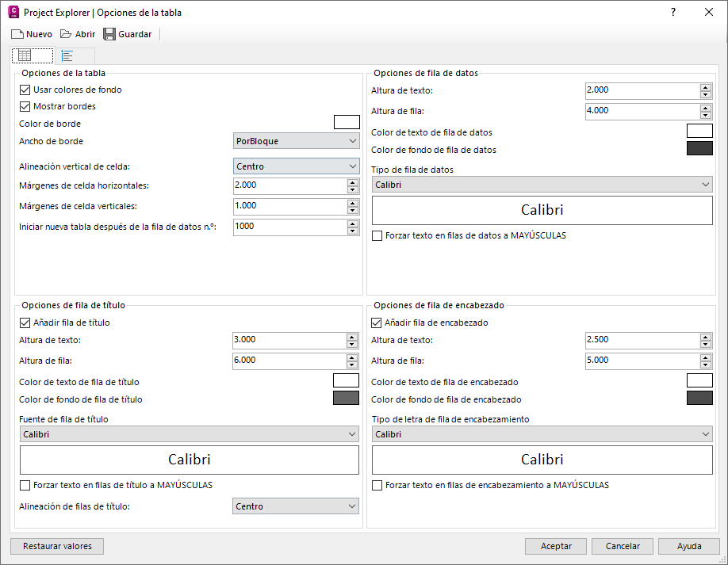Click the question mark help icon
728x565 pixels.
[x=673, y=12]
